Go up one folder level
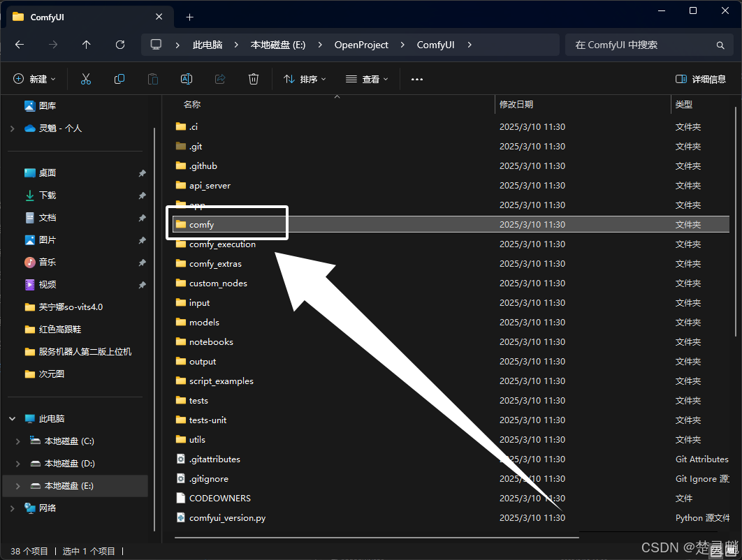Screen dimensions: 742x560 click(x=86, y=45)
